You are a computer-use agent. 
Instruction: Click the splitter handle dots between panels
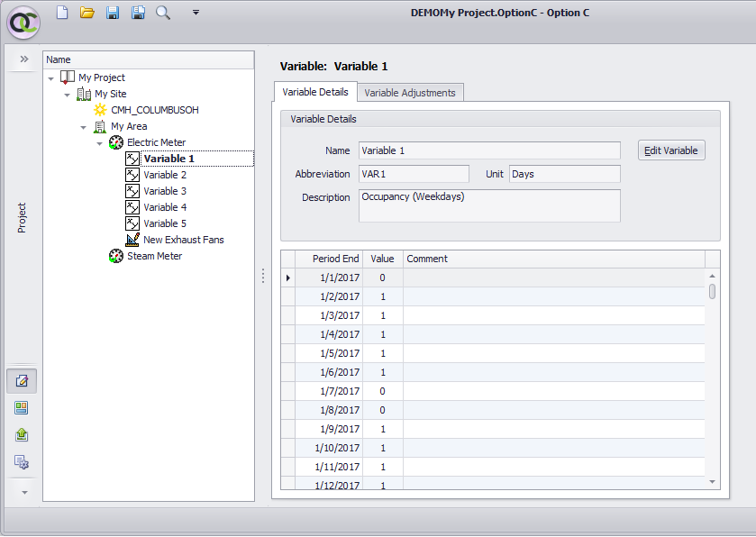point(263,276)
